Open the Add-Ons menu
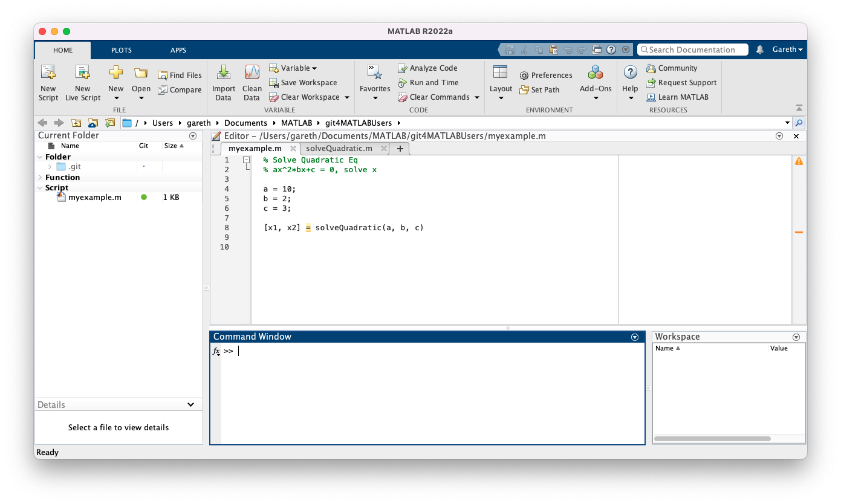 (596, 83)
